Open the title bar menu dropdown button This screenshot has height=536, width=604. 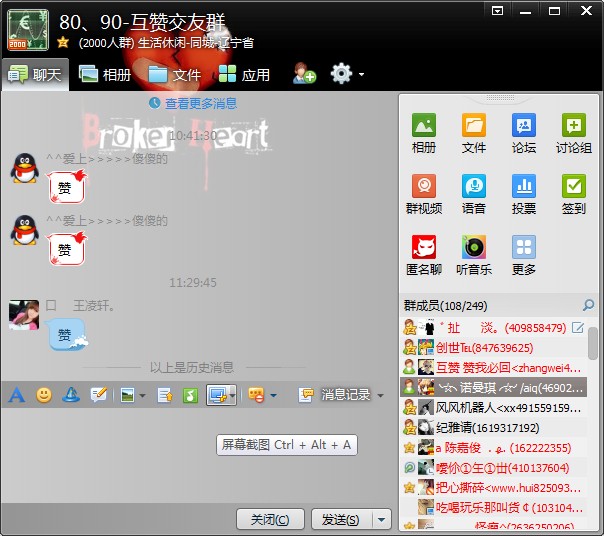(497, 11)
